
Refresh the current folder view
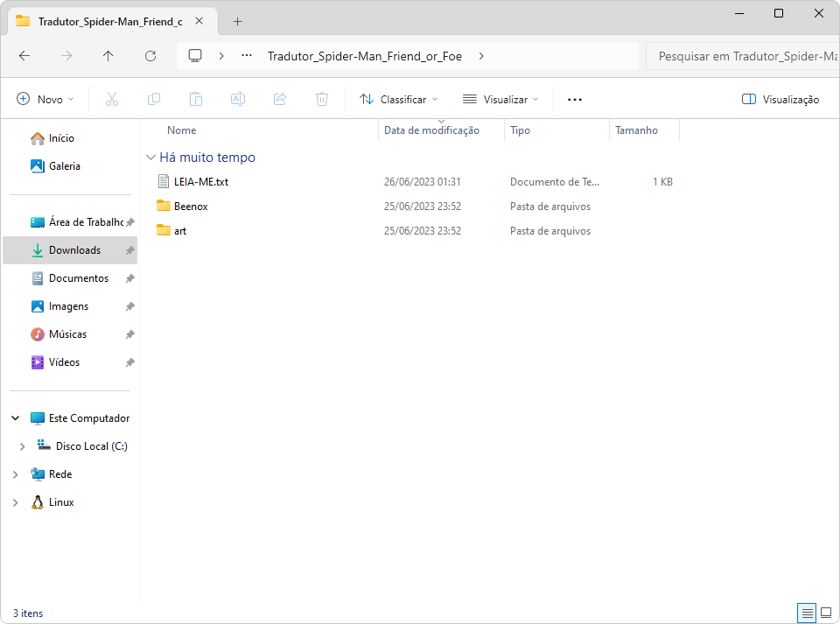(x=150, y=56)
